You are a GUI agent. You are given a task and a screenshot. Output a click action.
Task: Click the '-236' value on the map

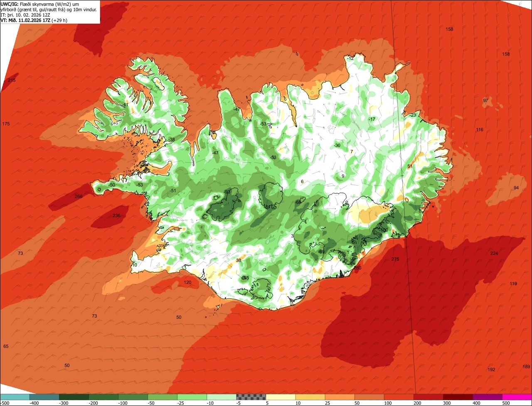(116, 215)
